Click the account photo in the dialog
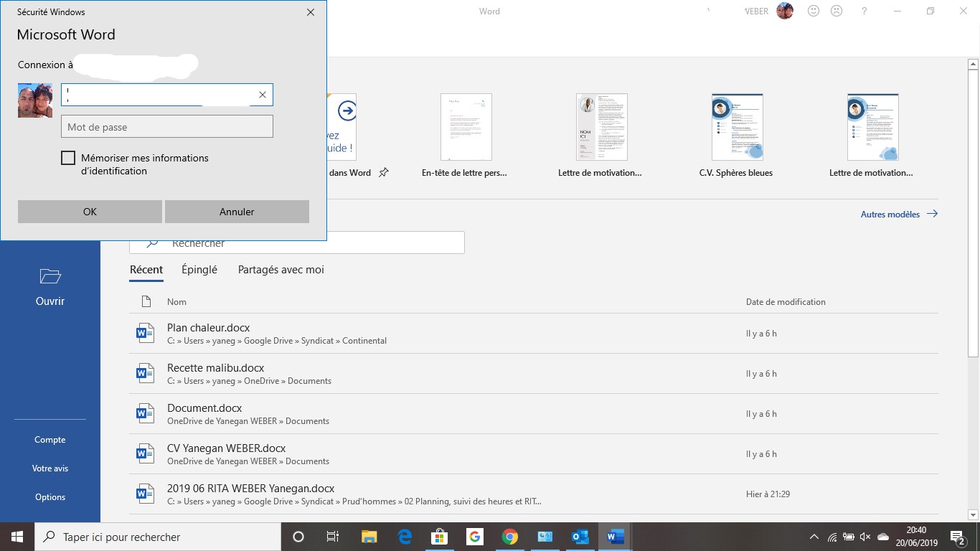This screenshot has height=551, width=980. [x=35, y=100]
